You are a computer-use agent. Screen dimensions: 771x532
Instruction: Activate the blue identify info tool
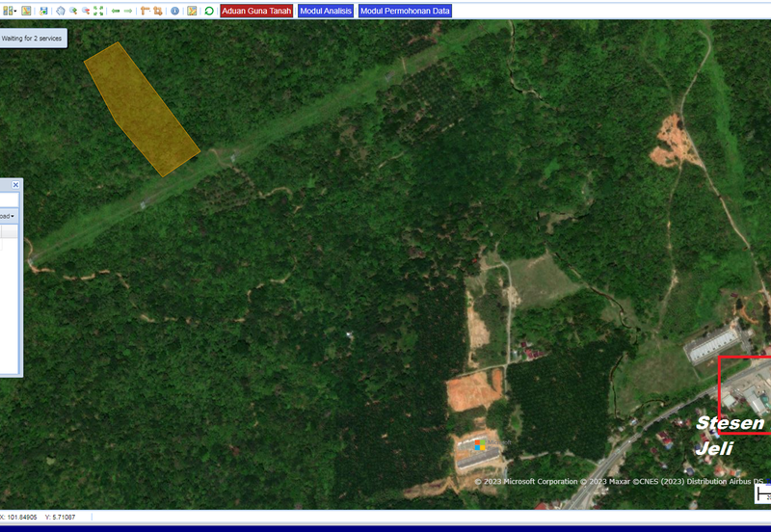pyautogui.click(x=175, y=11)
